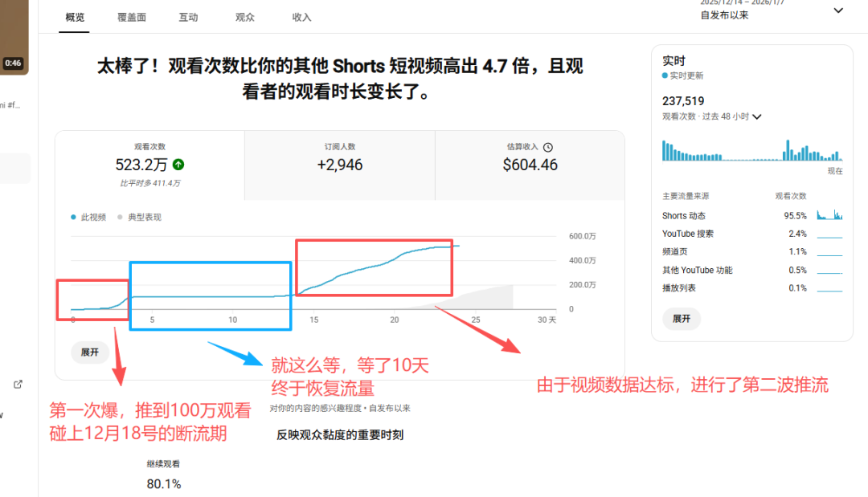Click the 此视频 legend item
The image size is (868, 497).
(x=88, y=218)
